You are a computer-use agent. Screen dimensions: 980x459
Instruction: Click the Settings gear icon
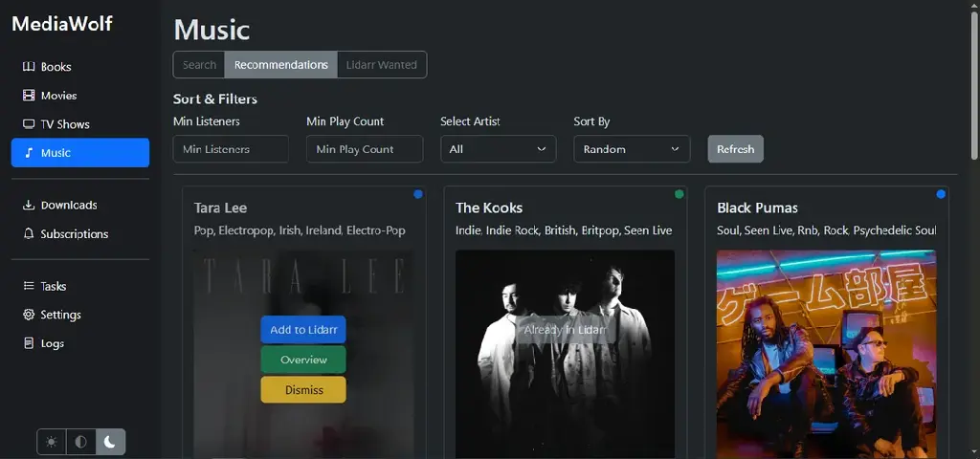[x=29, y=315]
